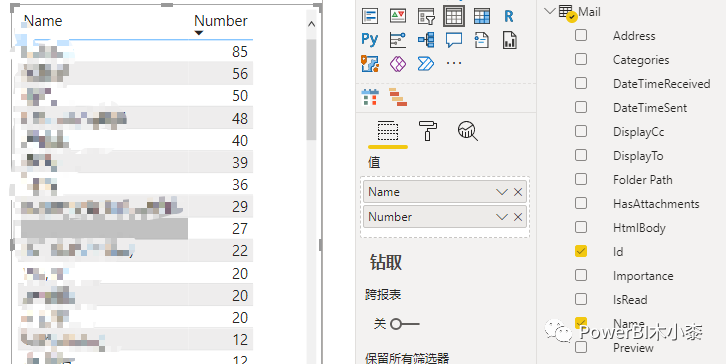This screenshot has width=726, height=364.
Task: Click the Number pill in values well
Action: 444,217
